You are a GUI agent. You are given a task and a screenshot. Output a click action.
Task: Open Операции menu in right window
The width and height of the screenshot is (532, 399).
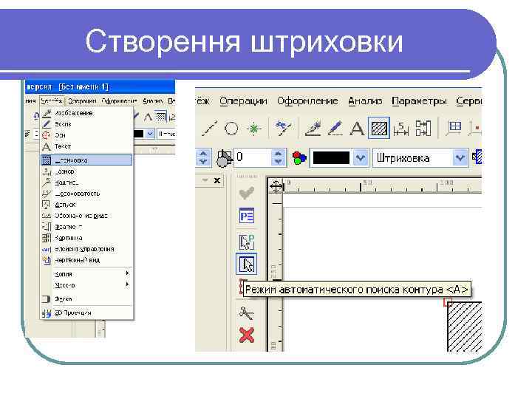pos(243,101)
